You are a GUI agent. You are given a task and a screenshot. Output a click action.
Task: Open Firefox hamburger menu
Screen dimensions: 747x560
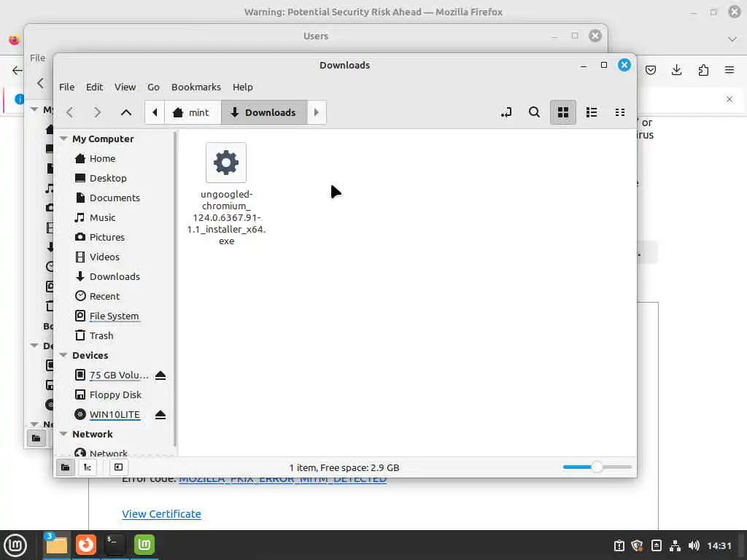tap(729, 71)
